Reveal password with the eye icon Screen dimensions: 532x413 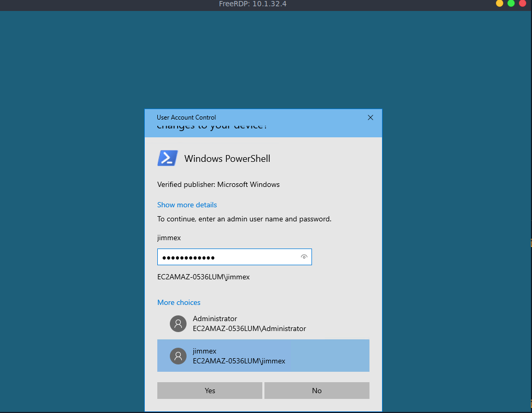[304, 257]
